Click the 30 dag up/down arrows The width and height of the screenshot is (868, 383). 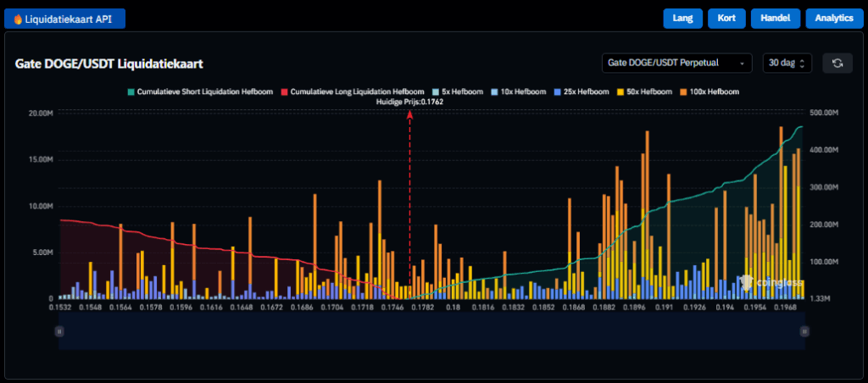tap(802, 64)
